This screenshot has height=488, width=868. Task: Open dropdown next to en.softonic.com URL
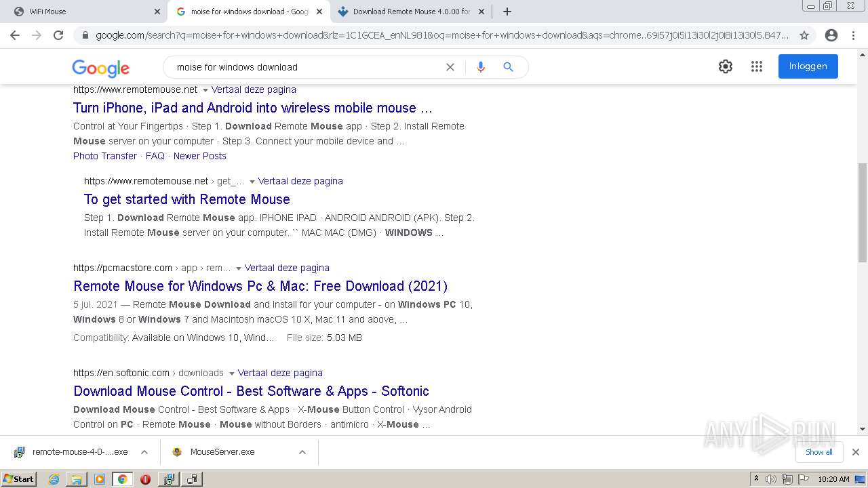pyautogui.click(x=232, y=373)
